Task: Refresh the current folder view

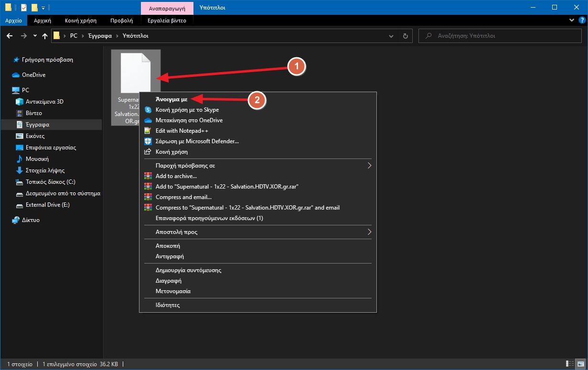Action: (x=405, y=36)
